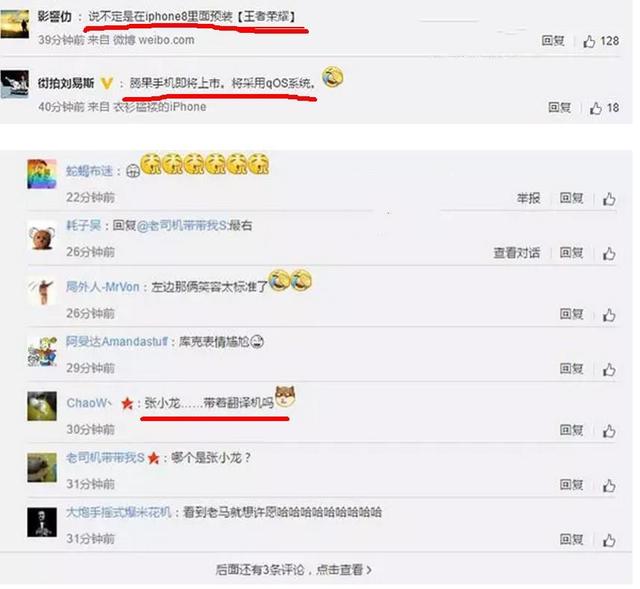Like 局外人-MrVon's comment
Image resolution: width=640 pixels, height=589 pixels.
(x=609, y=315)
